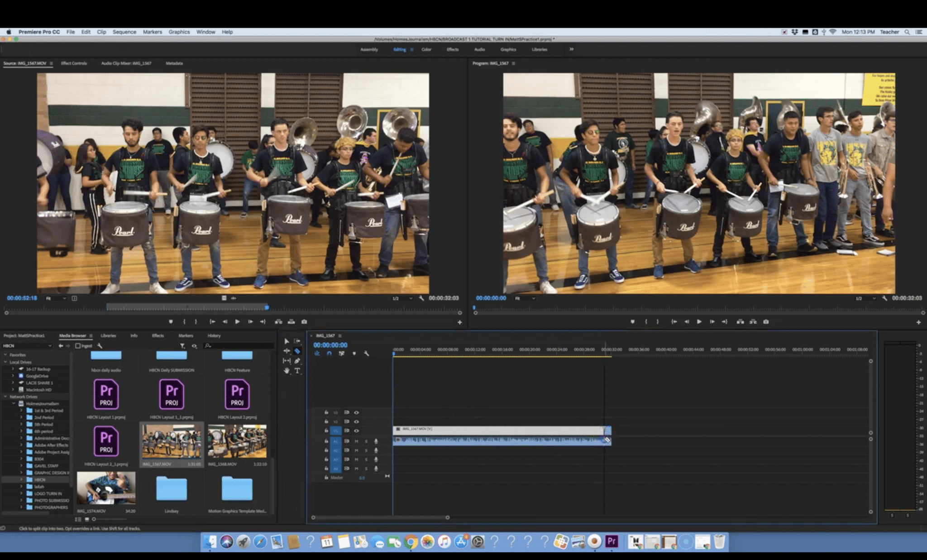The image size is (927, 560).
Task: Open Program monitor 1/2 resolution dropdown
Action: tap(865, 298)
